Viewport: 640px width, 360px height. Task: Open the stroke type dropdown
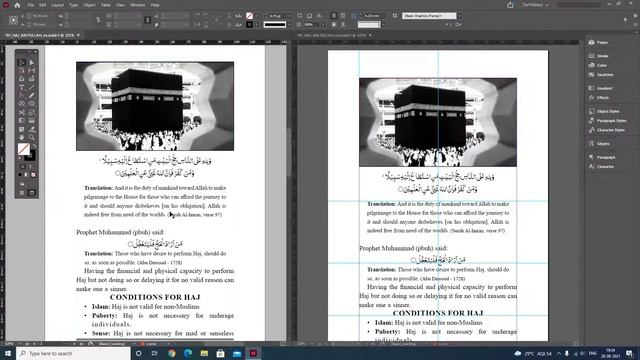289,24
